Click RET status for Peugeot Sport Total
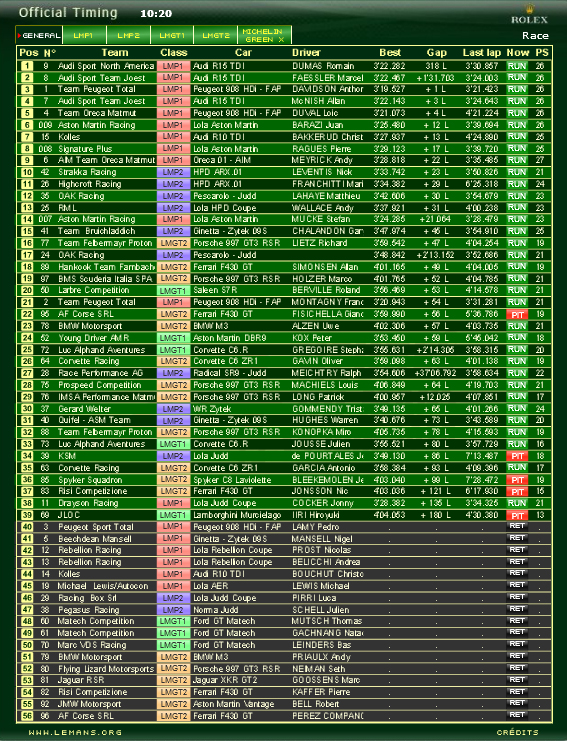 517,526
